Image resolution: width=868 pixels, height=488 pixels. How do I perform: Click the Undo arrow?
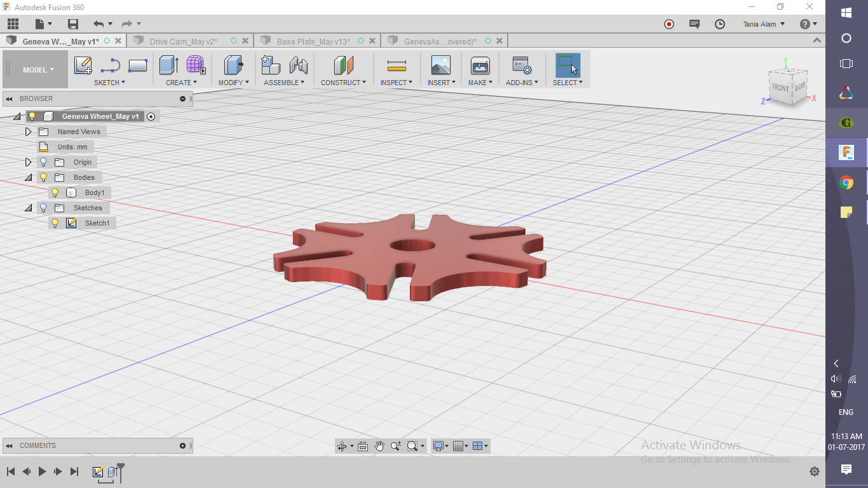tap(98, 24)
